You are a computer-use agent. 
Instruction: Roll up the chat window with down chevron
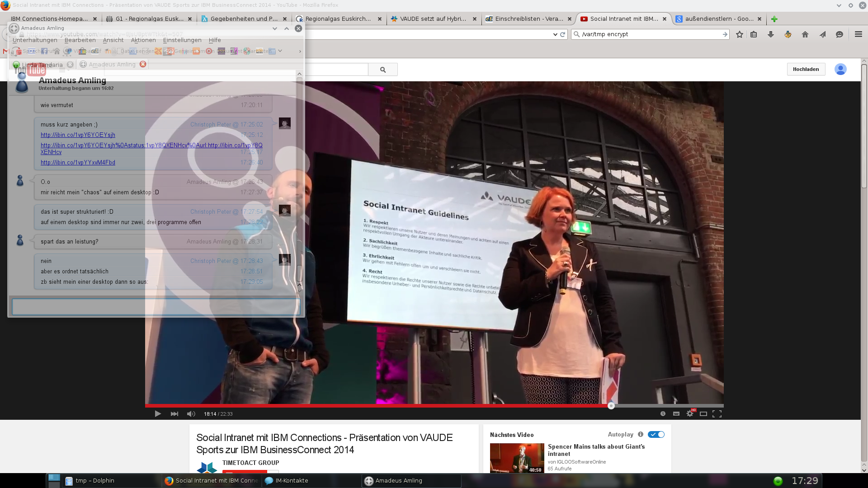(274, 28)
